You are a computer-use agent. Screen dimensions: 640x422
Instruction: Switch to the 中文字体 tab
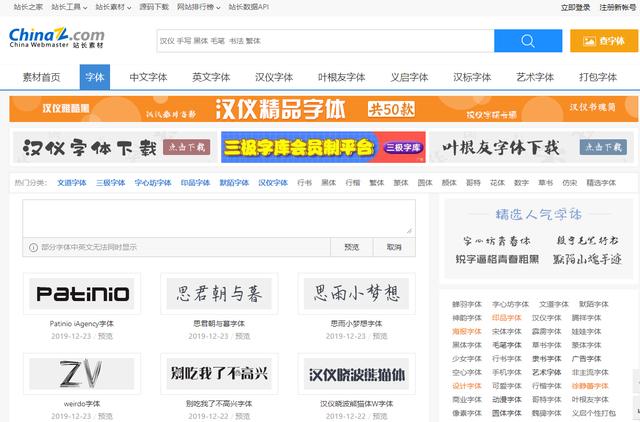point(148,77)
